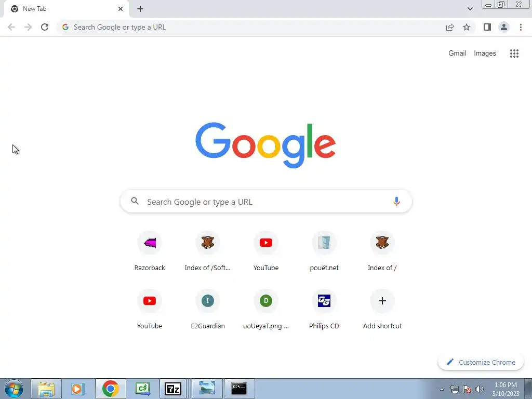Open the Google apps grid
This screenshot has width=532, height=399.
514,54
